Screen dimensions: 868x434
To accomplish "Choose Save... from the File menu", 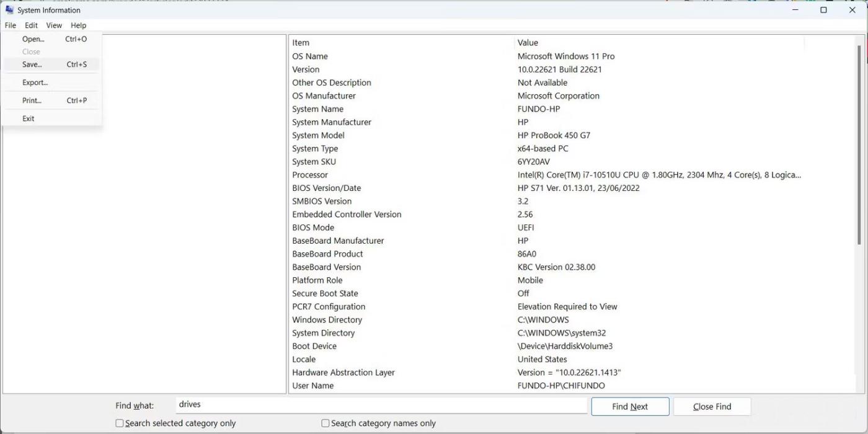I will pos(51,64).
